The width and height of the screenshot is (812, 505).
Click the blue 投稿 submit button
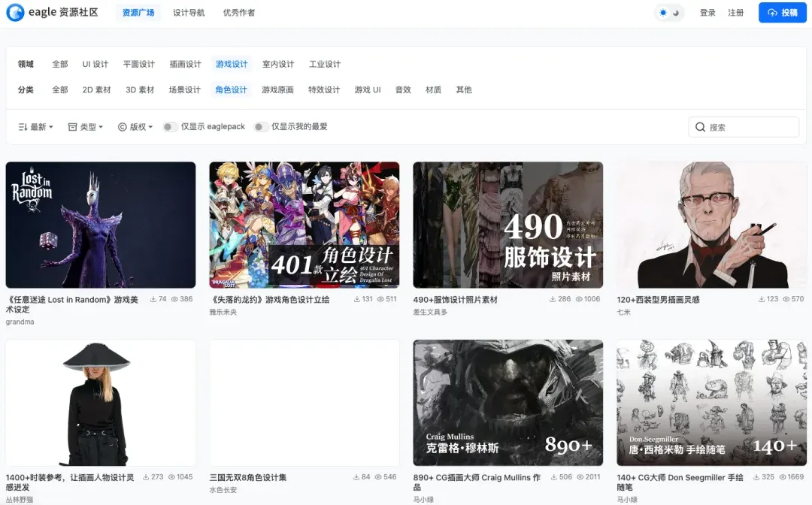783,13
